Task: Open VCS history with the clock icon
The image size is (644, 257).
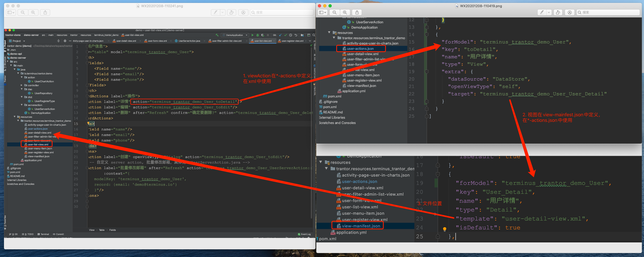Action: 291,35
